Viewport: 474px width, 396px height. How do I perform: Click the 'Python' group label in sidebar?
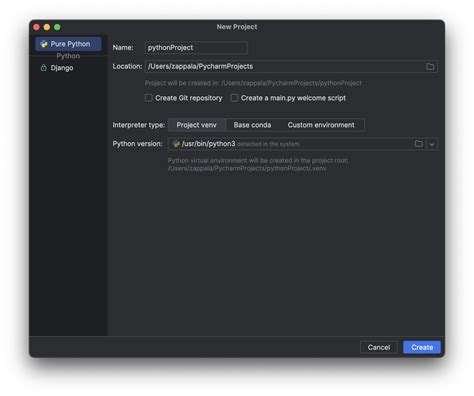coord(68,56)
